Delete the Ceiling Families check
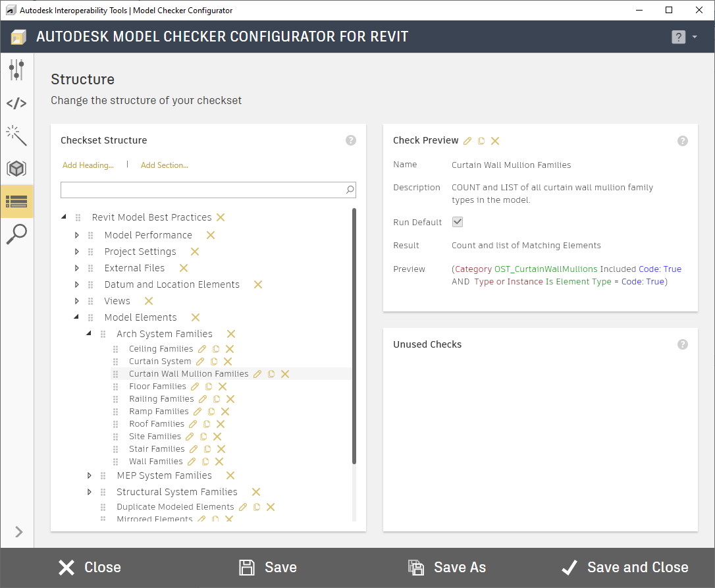The height and width of the screenshot is (588, 715). tap(230, 349)
